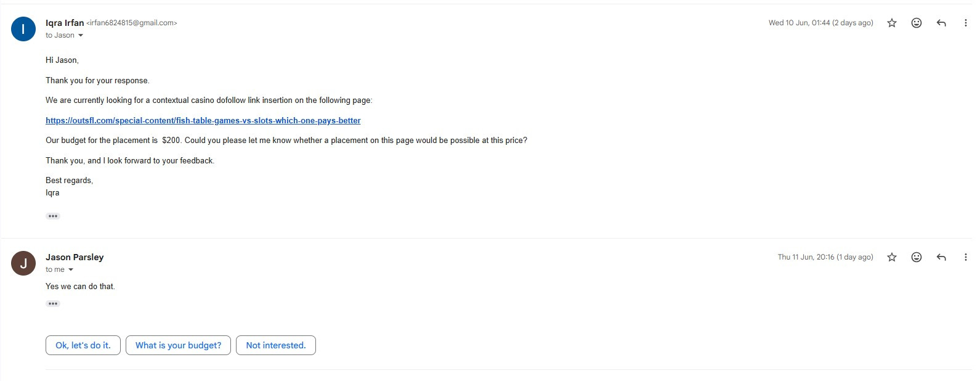Choose 'Ok, let's do it.' smart reply
Viewport: 980px width, 381px height.
pos(83,345)
